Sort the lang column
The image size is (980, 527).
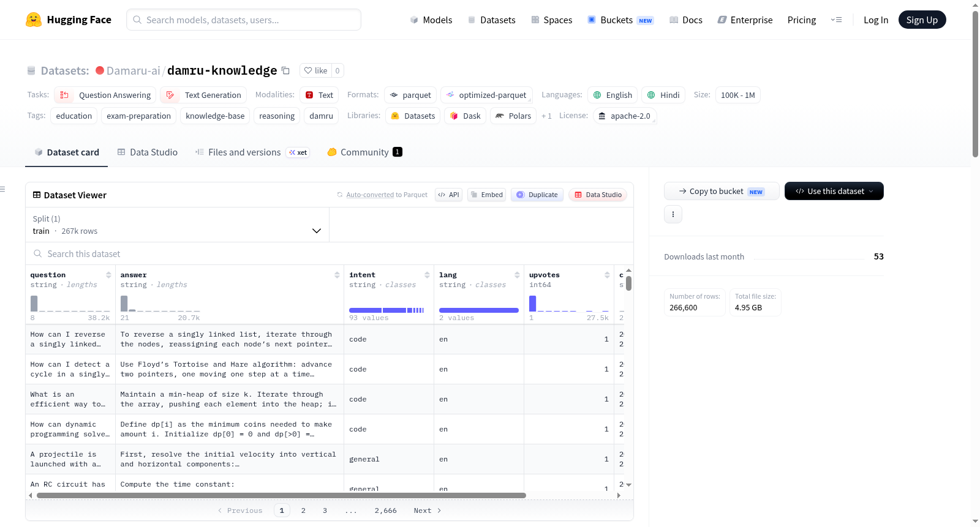point(517,275)
